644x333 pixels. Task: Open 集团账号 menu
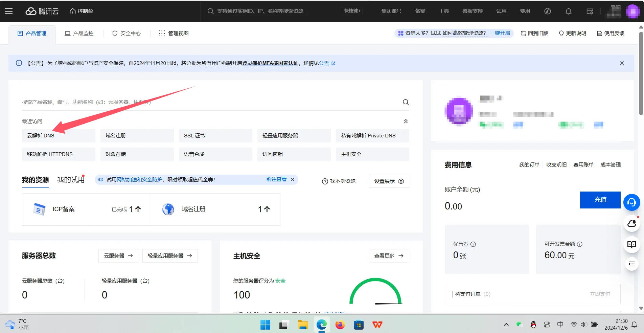[391, 11]
